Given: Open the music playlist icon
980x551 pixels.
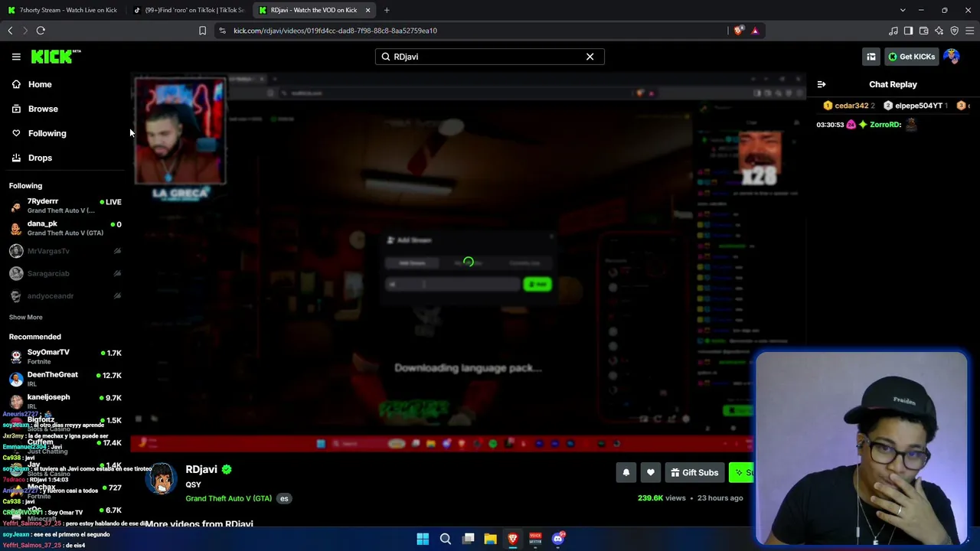Looking at the screenshot, I should (x=893, y=31).
